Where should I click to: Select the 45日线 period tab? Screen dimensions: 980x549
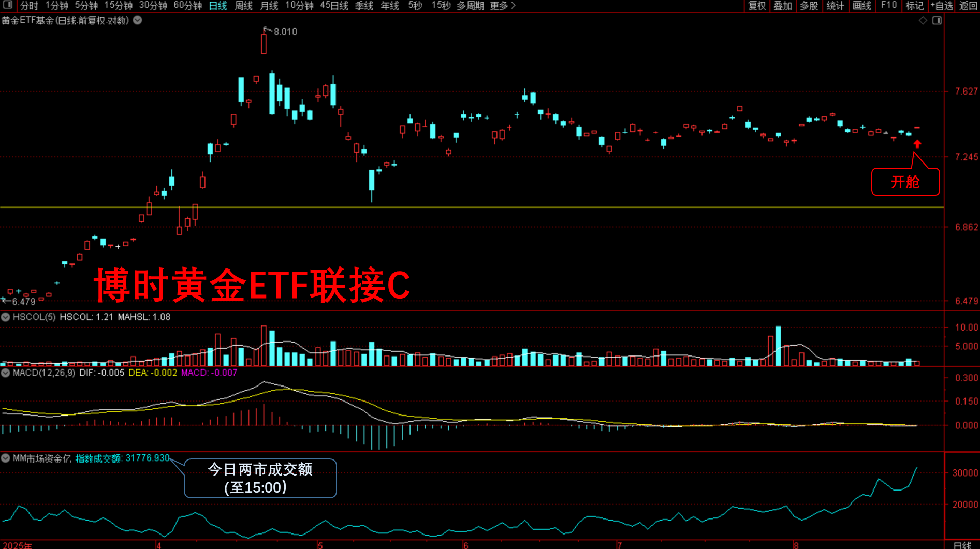click(334, 6)
